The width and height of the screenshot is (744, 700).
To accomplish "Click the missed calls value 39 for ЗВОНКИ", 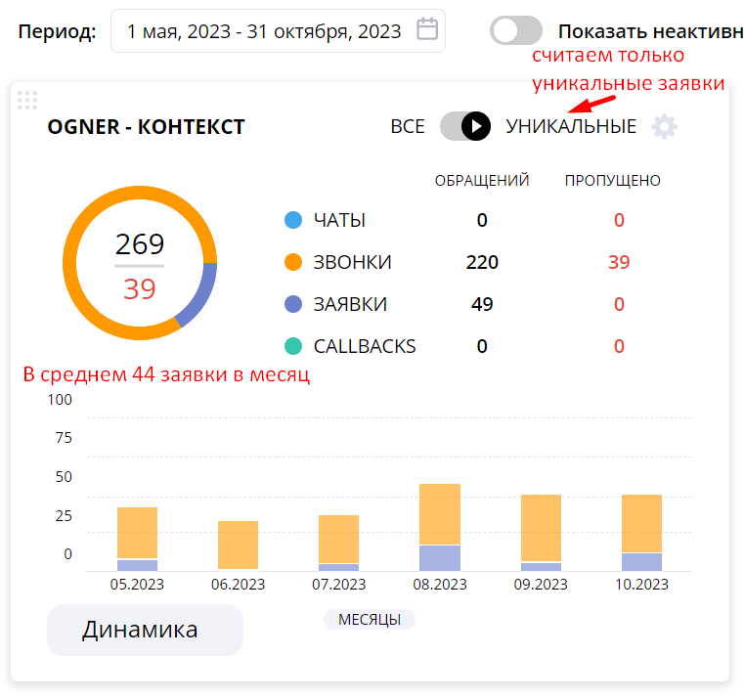I will coord(619,262).
